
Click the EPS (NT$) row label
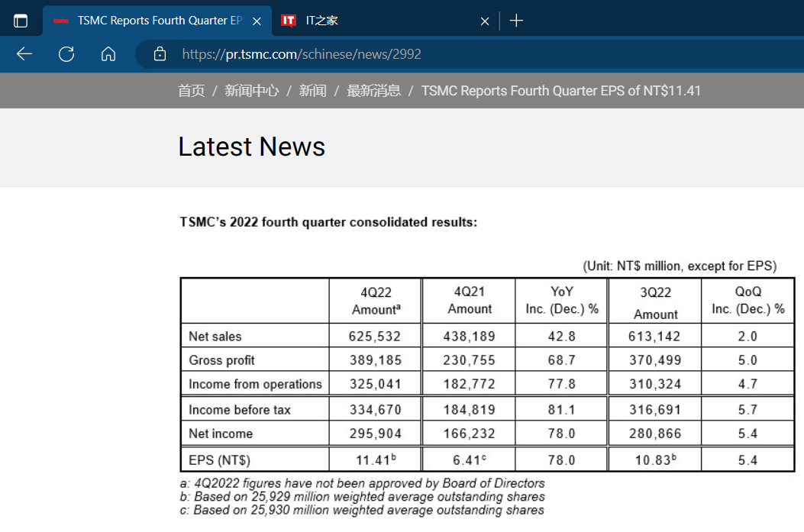tap(219, 459)
